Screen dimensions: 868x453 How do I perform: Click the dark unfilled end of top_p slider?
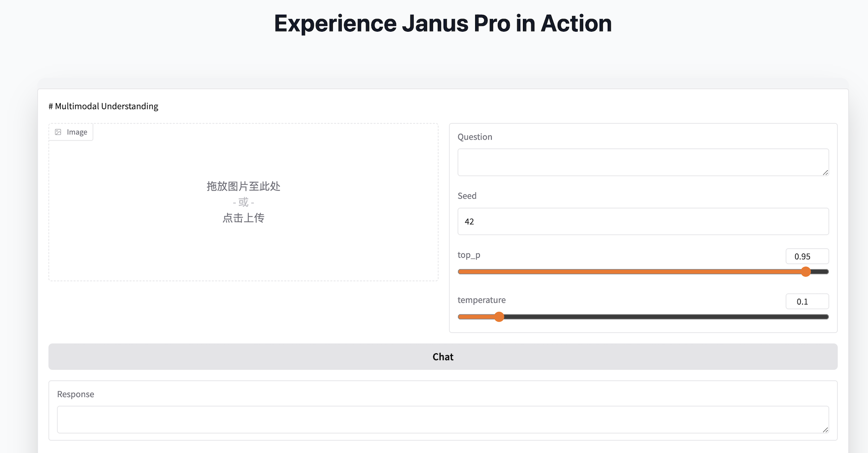(820, 272)
